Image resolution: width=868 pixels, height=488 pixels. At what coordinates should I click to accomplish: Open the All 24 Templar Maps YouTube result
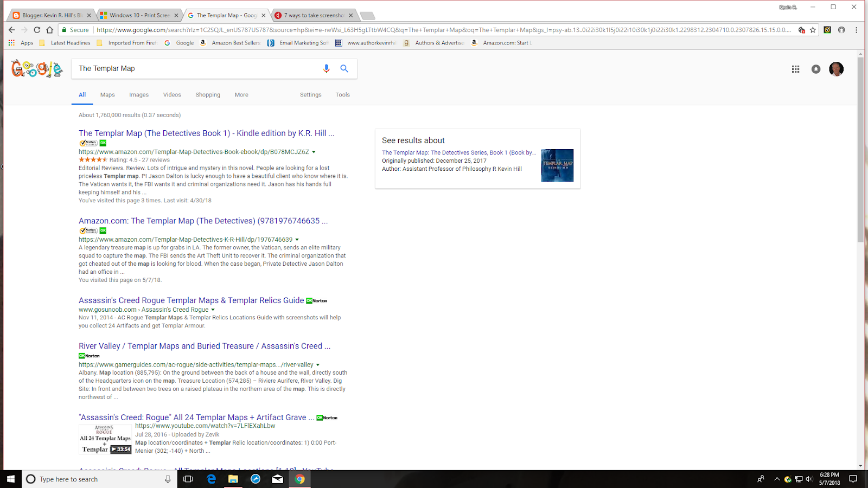pos(196,418)
